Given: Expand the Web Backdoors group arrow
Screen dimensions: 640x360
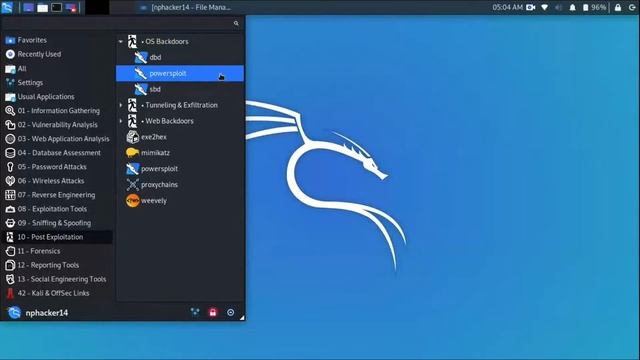Looking at the screenshot, I should (120, 121).
